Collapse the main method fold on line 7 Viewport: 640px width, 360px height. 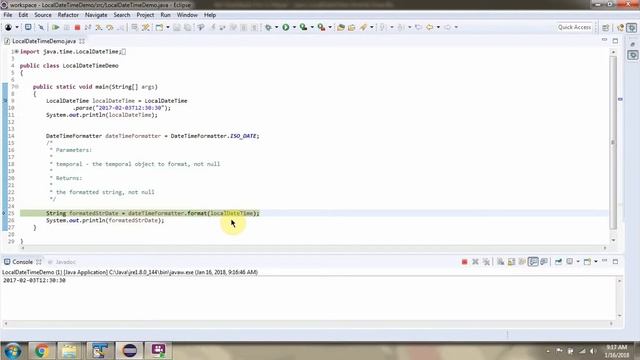click(16, 87)
